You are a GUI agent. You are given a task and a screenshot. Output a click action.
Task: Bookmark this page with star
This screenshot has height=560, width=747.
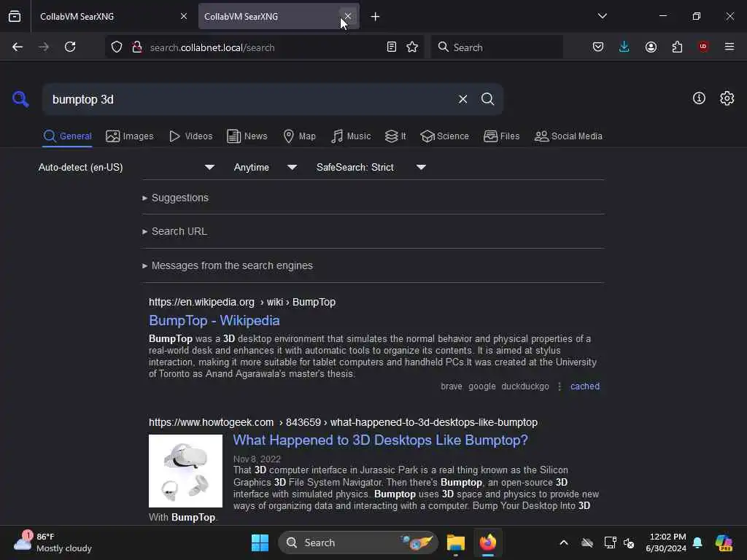click(412, 47)
